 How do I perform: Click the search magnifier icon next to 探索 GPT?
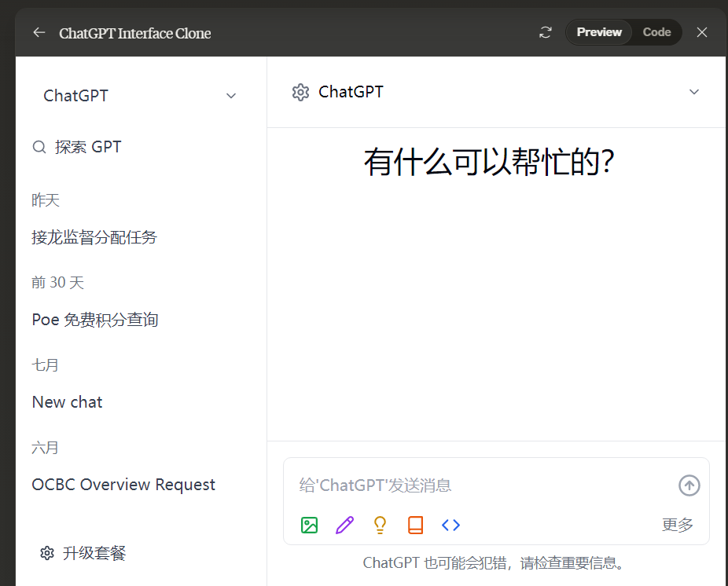[x=39, y=147]
